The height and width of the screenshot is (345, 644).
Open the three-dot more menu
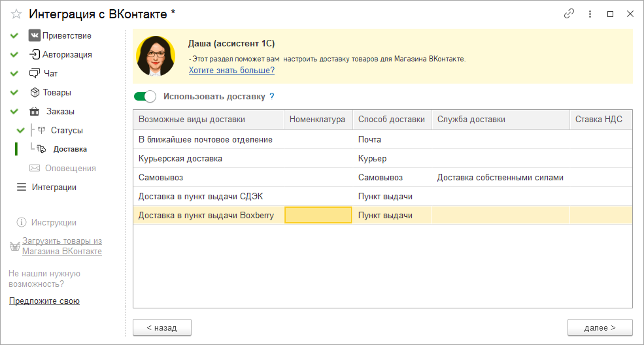coord(590,14)
